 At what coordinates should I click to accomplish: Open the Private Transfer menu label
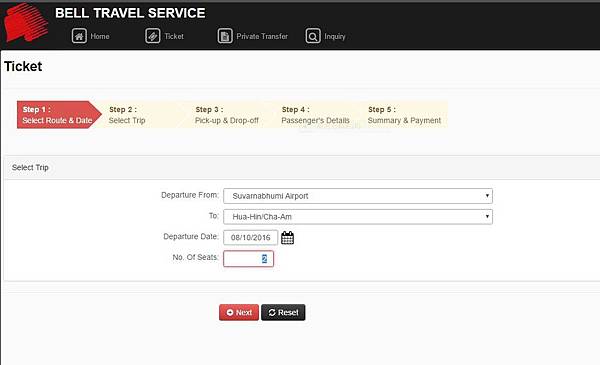pos(262,36)
